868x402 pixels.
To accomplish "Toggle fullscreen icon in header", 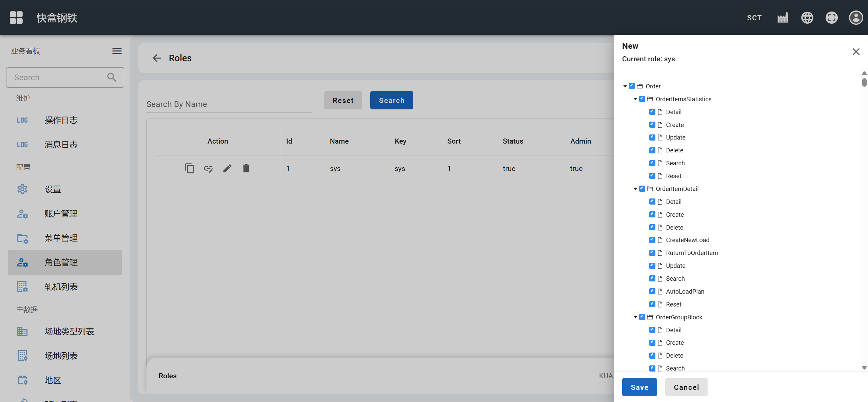I will point(832,18).
